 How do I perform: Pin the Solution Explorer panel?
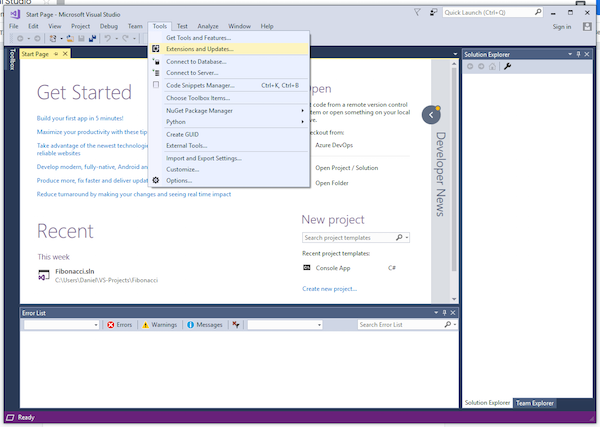click(x=579, y=54)
